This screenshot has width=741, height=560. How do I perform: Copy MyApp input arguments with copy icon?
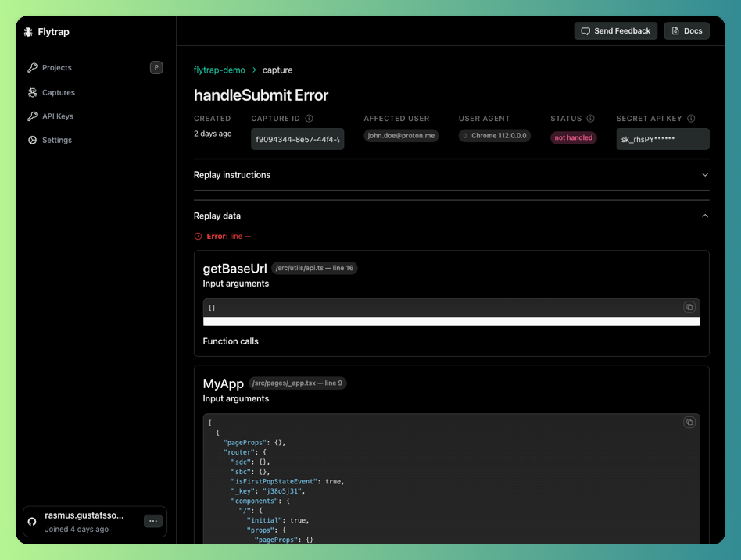[x=689, y=423]
